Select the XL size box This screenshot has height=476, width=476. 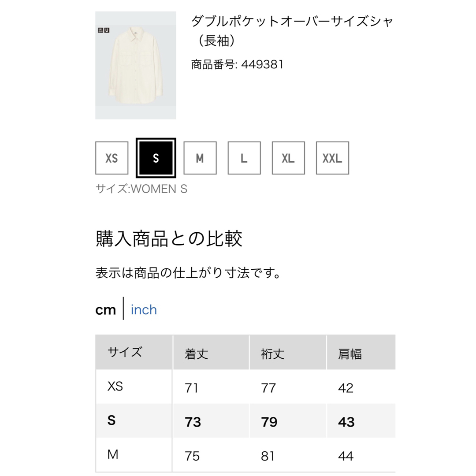[288, 158]
